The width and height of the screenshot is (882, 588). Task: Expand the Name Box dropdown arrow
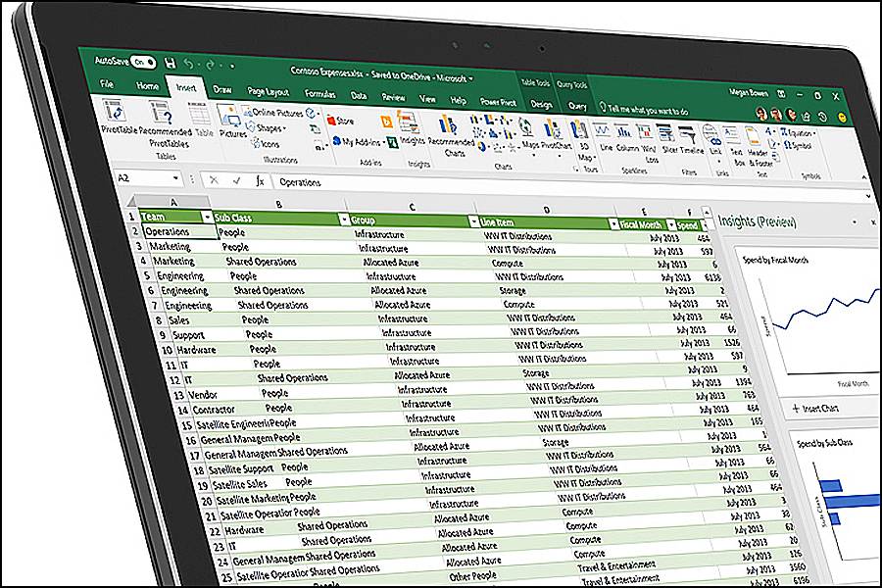[174, 179]
